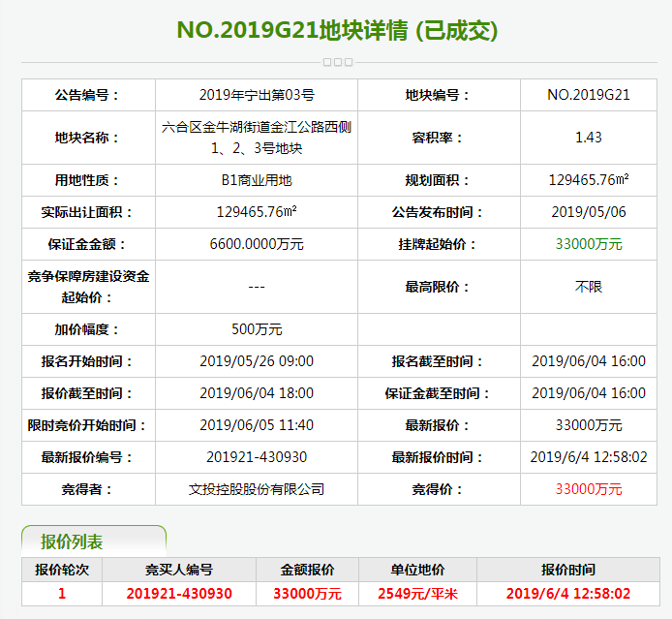
Task: Click the 竞得者 label
Action: (x=86, y=489)
